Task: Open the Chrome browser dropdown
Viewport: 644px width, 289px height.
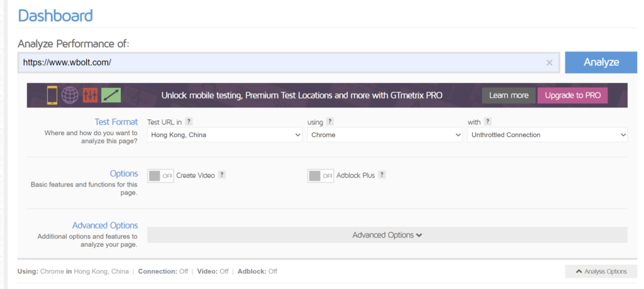Action: pos(385,135)
